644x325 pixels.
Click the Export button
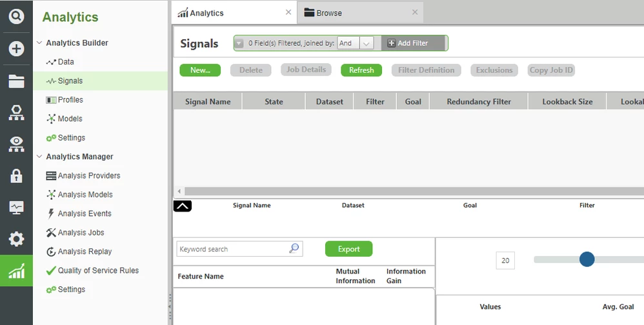348,249
